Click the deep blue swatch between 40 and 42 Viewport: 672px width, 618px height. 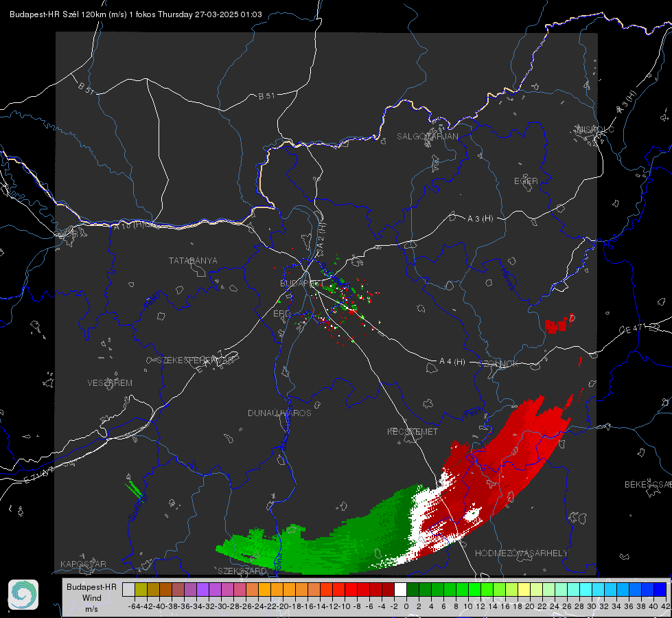660,589
